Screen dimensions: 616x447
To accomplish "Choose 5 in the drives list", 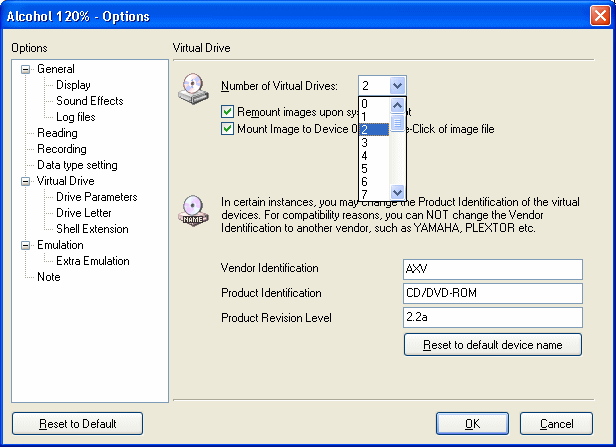I will (374, 169).
